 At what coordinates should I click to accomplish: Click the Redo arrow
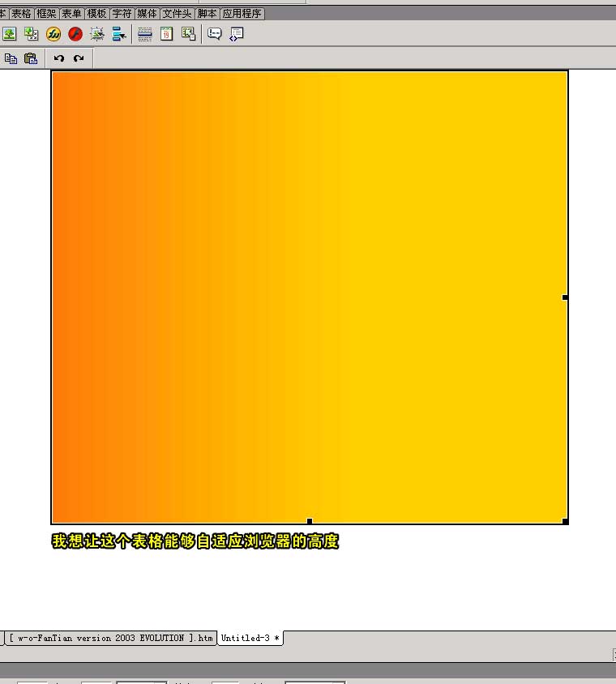point(79,58)
